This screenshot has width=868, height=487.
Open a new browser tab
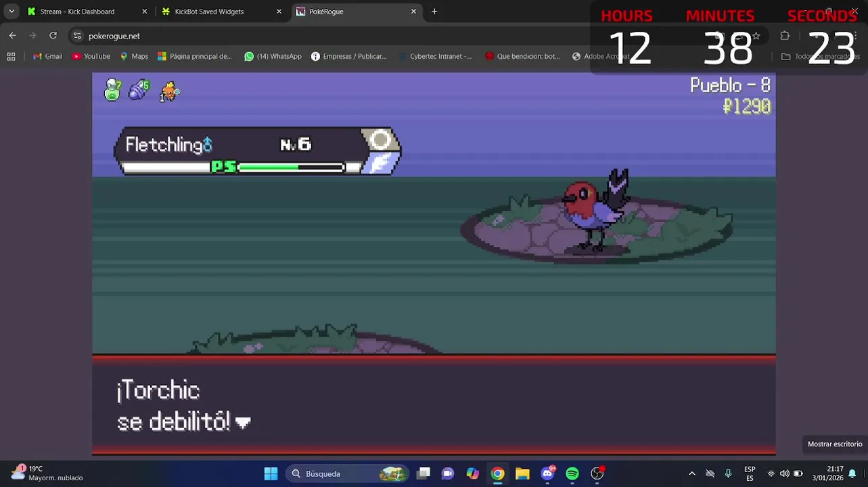pyautogui.click(x=434, y=11)
